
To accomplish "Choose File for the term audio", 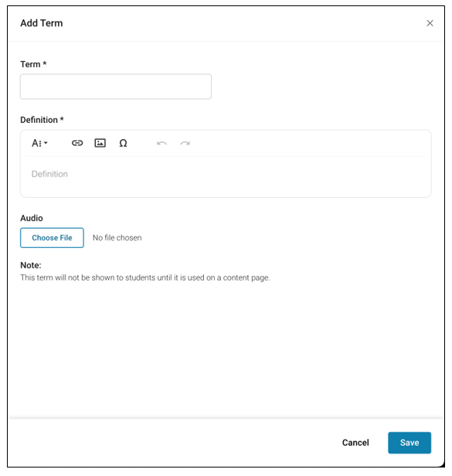I will click(52, 238).
